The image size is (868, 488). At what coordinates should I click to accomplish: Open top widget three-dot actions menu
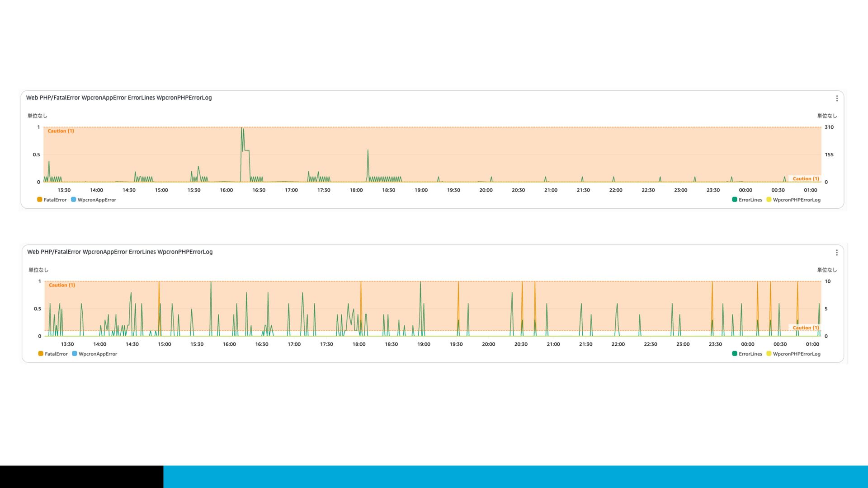coord(837,99)
